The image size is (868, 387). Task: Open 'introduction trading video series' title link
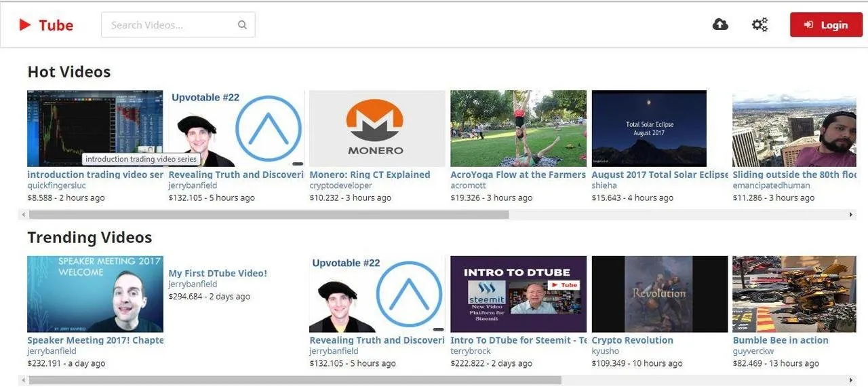95,174
